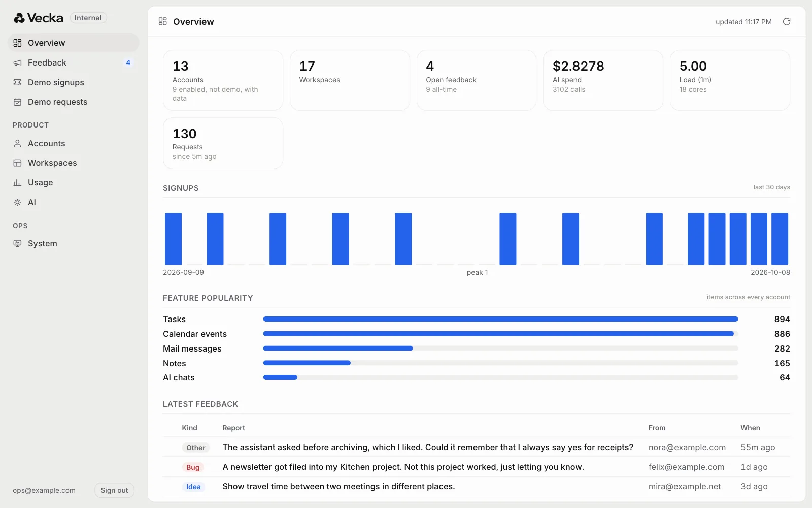Open the 17 Workspaces stat card
The image size is (812, 508).
(x=350, y=80)
